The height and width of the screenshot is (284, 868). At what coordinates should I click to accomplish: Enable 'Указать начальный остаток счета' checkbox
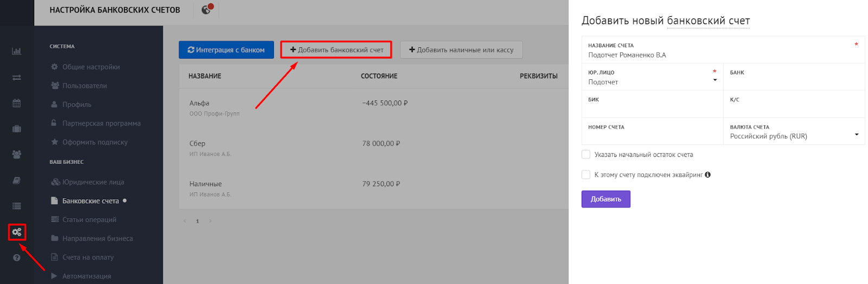coord(586,155)
